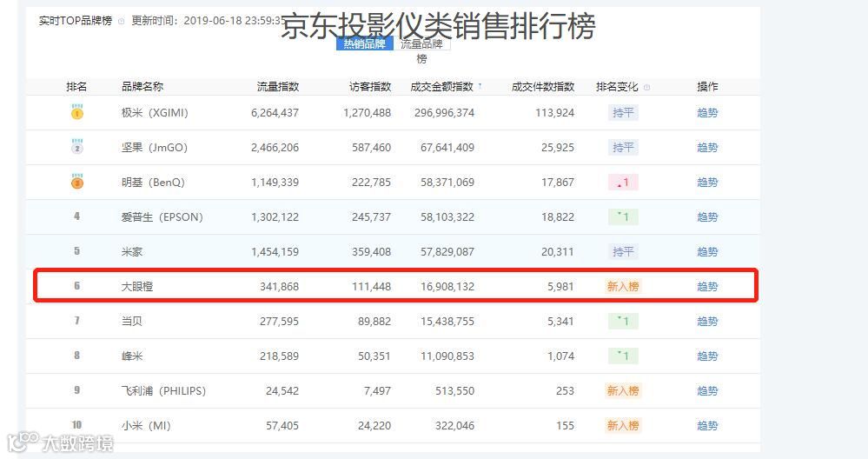
Task: Click the red down-1 badge for 明基
Action: (x=623, y=183)
